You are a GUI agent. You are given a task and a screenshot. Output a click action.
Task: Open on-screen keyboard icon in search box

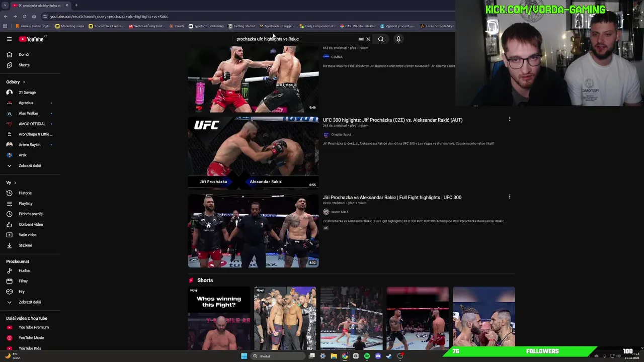pyautogui.click(x=361, y=39)
